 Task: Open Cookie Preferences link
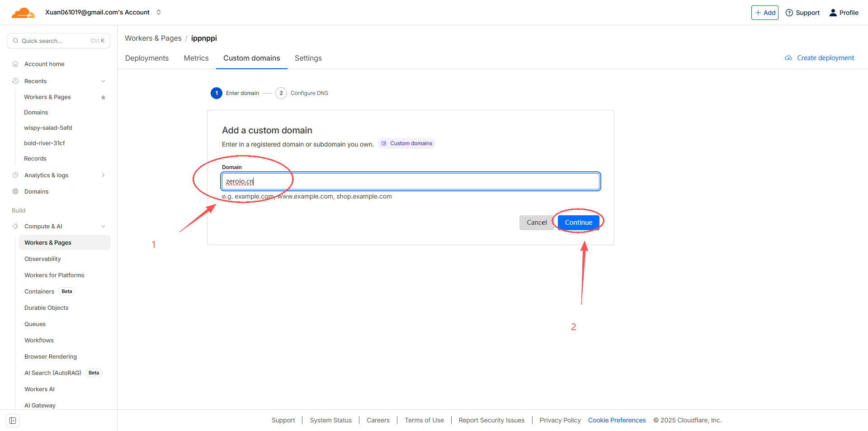617,420
